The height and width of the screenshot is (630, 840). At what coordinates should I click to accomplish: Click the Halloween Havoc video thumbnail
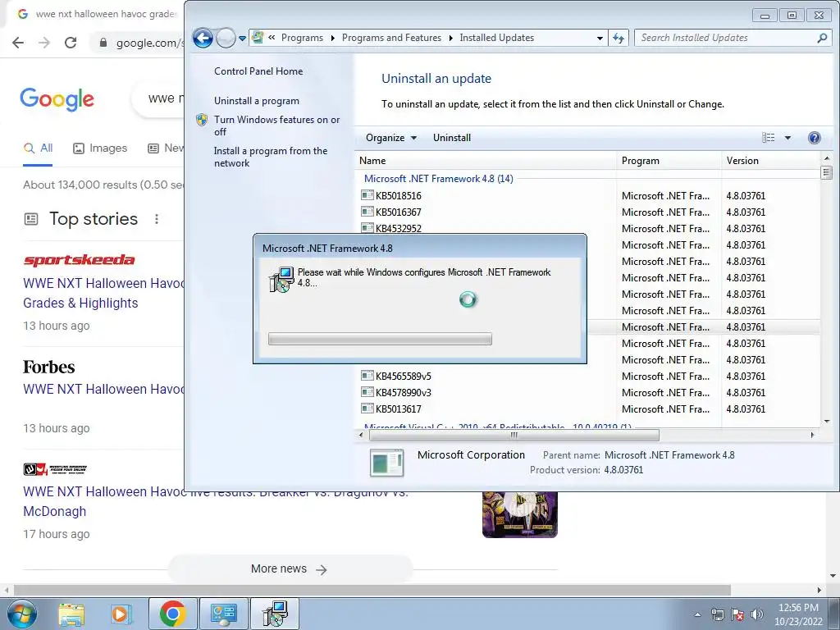click(519, 514)
